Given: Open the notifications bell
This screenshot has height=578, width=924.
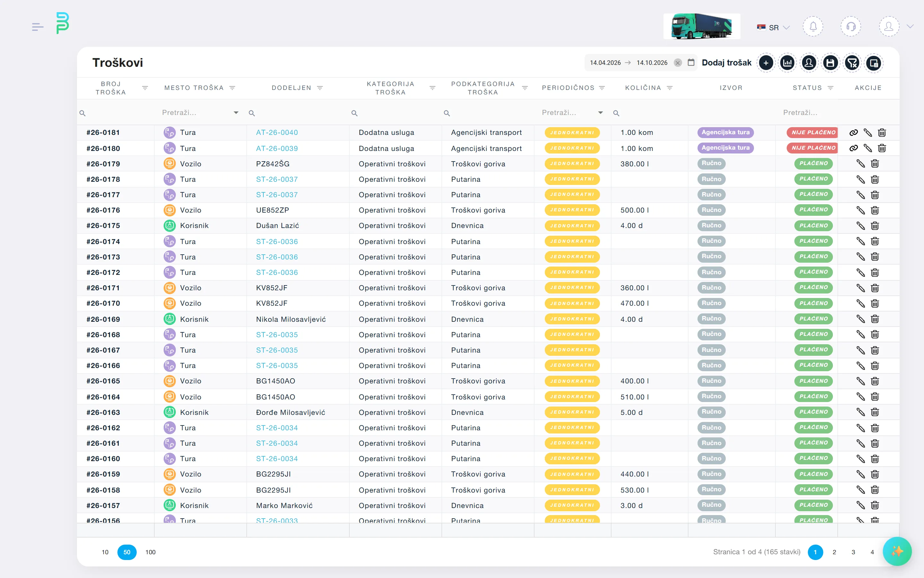Looking at the screenshot, I should pos(813,26).
